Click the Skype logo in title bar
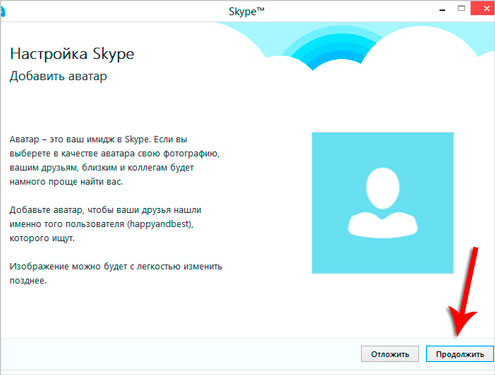 3,12
